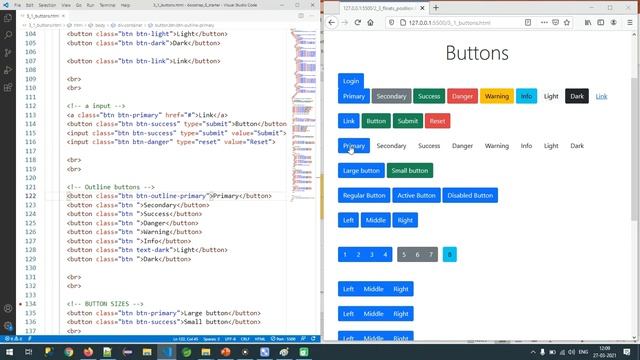Viewport: 640px width, 360px height.
Task: Open the Firefox hamburger menu
Action: point(630,22)
